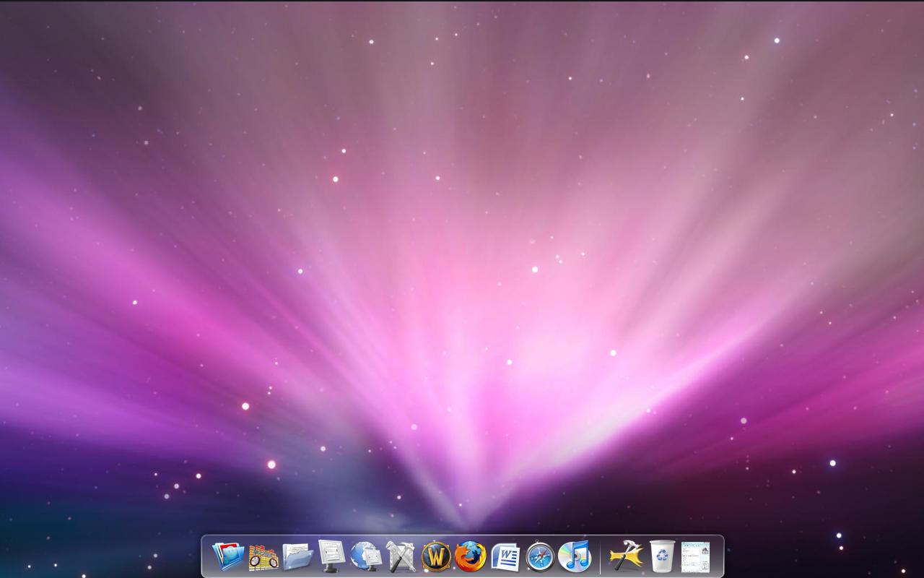Image resolution: width=924 pixels, height=578 pixels.
Task: Open the music folder with boombox icon
Action: pyautogui.click(x=263, y=557)
